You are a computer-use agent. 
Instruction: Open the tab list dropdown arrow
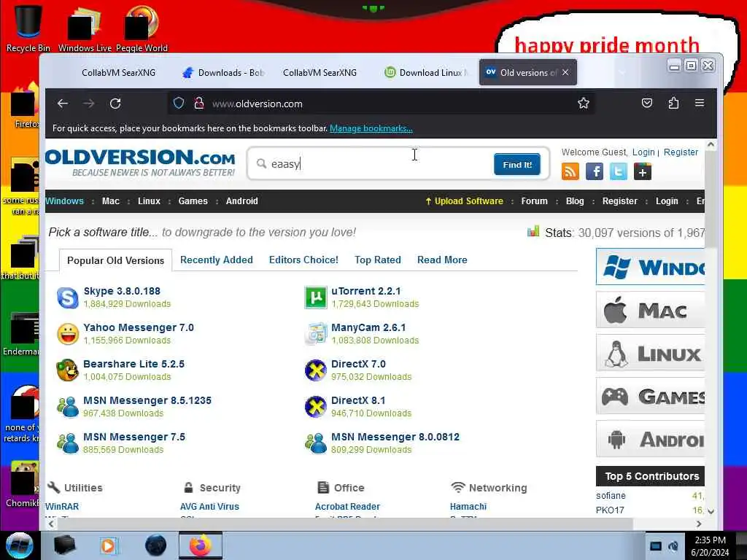click(x=622, y=72)
